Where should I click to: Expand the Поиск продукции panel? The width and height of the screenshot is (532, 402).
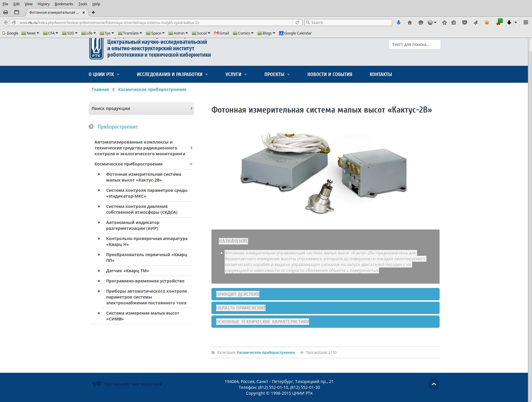tap(141, 108)
